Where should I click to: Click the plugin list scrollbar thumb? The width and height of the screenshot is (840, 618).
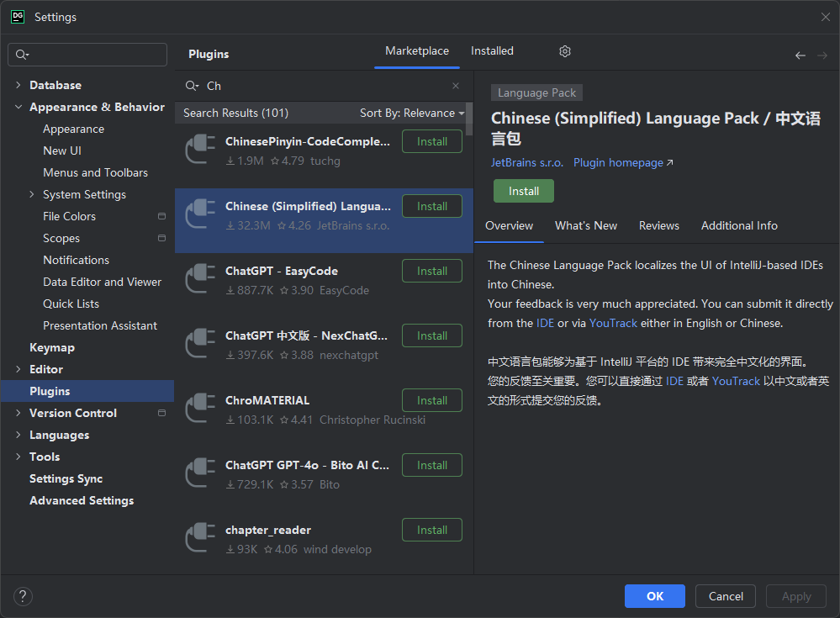click(x=469, y=119)
